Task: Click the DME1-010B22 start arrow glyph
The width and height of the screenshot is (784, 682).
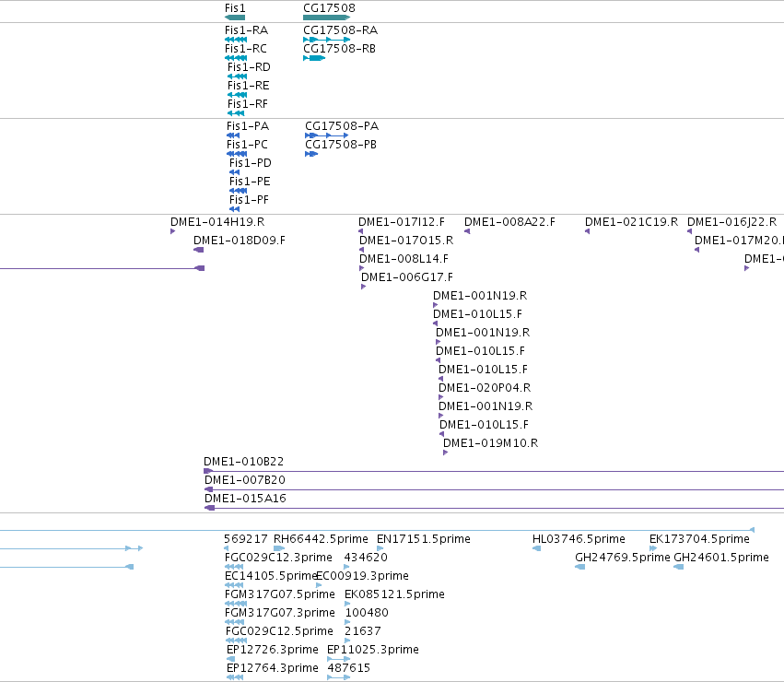Action: click(x=208, y=471)
